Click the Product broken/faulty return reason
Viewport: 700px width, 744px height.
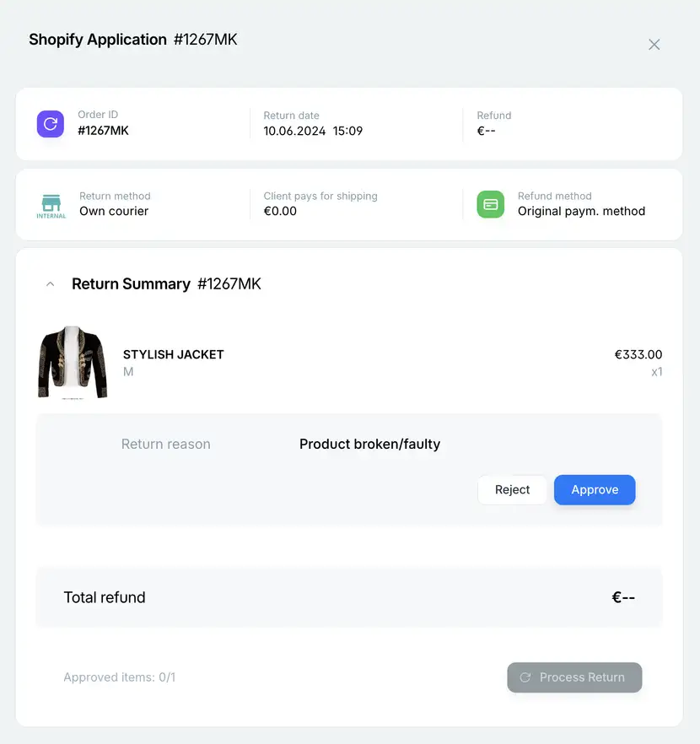(x=370, y=444)
